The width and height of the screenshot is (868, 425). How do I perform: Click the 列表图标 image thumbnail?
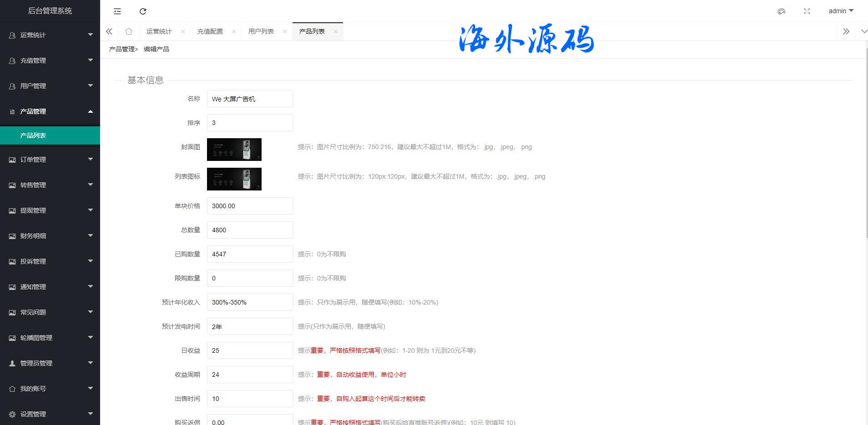pyautogui.click(x=234, y=179)
